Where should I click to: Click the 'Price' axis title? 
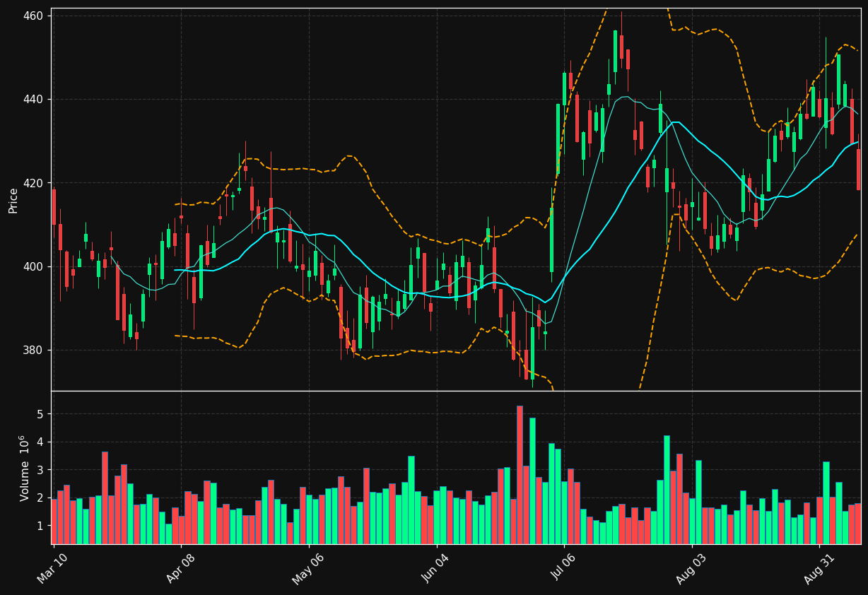(13, 200)
